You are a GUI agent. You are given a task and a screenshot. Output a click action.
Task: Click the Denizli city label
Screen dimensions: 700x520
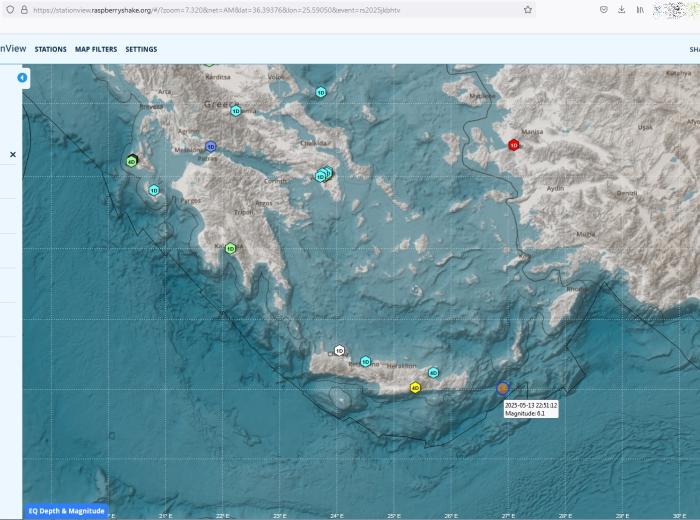627,193
